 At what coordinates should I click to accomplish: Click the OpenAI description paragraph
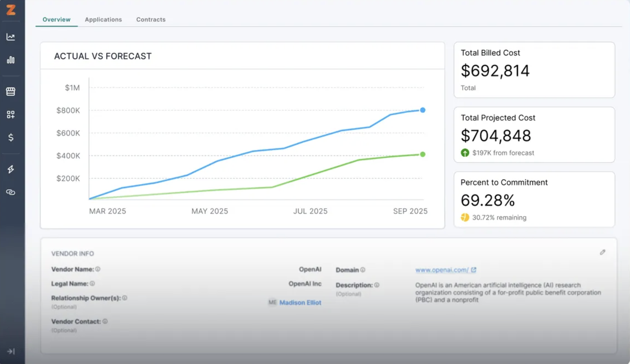point(508,292)
